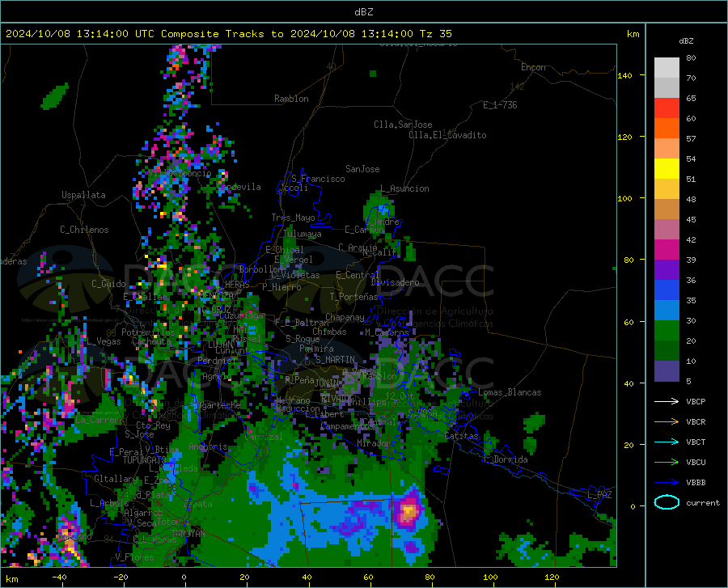Click the L_PAZ place label
This screenshot has height=588, width=728.
click(x=599, y=495)
